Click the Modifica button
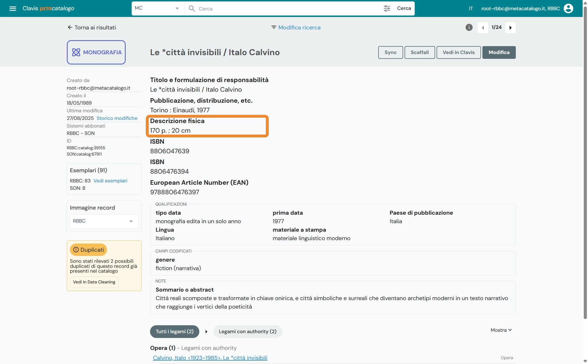The height and width of the screenshot is (364, 588). [x=499, y=52]
